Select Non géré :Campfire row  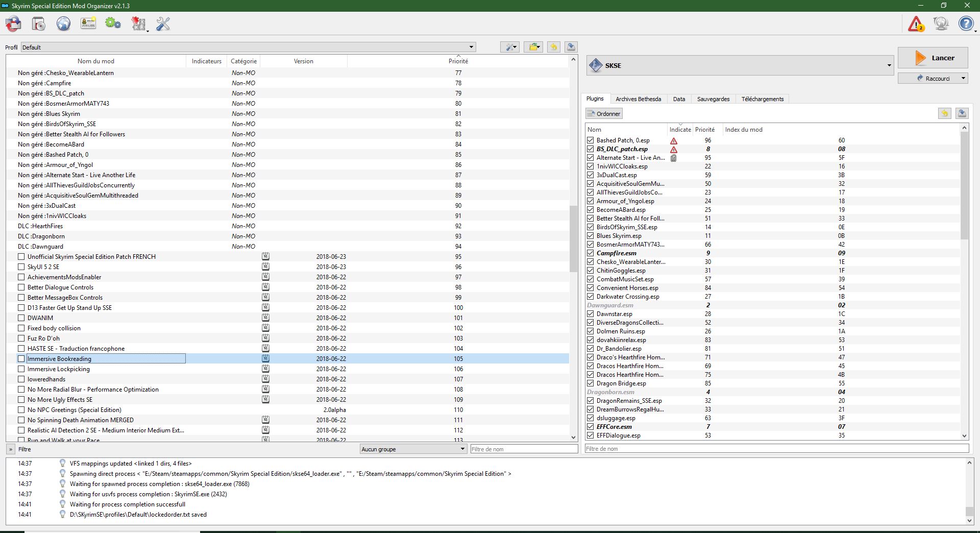(x=287, y=83)
